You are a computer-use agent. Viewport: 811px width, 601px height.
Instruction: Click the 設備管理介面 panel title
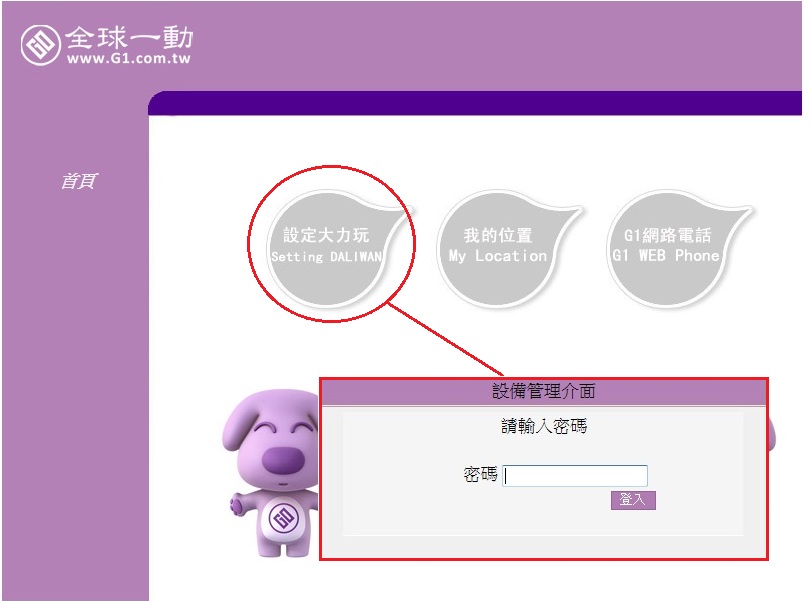544,391
